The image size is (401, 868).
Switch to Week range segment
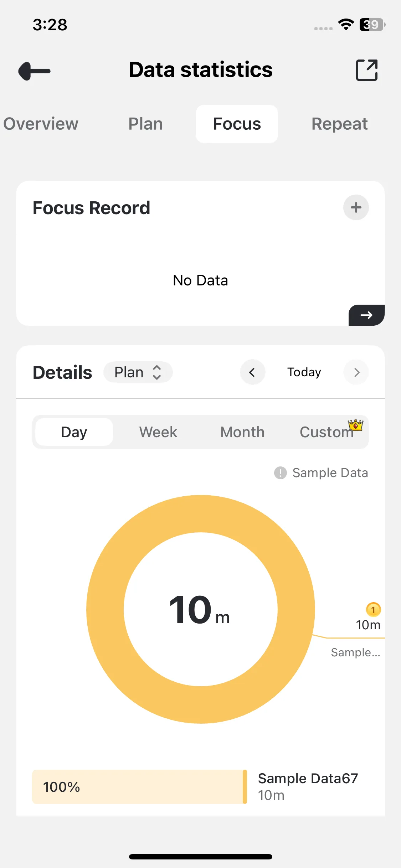[158, 432]
